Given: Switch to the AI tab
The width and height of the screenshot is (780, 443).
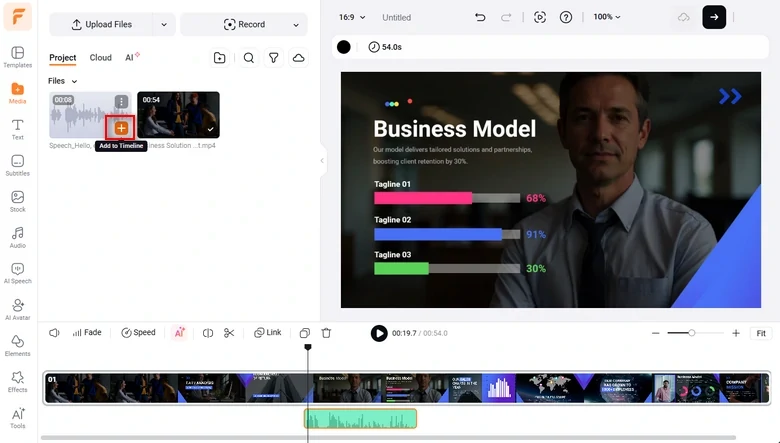Looking at the screenshot, I should (x=132, y=58).
